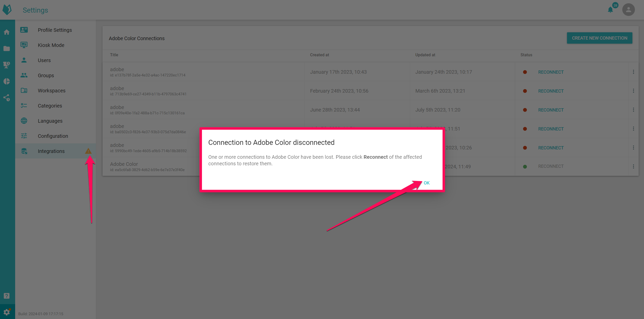Reconnect the January 17th 2023 connection
644x319 pixels.
[551, 72]
